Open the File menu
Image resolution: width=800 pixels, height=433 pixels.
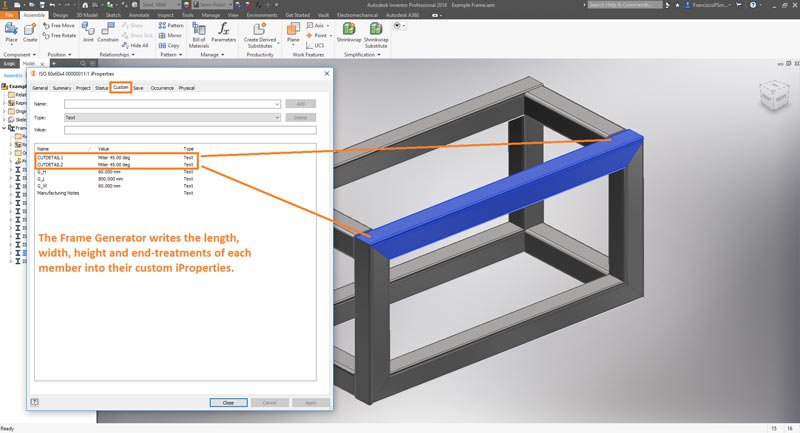click(9, 15)
